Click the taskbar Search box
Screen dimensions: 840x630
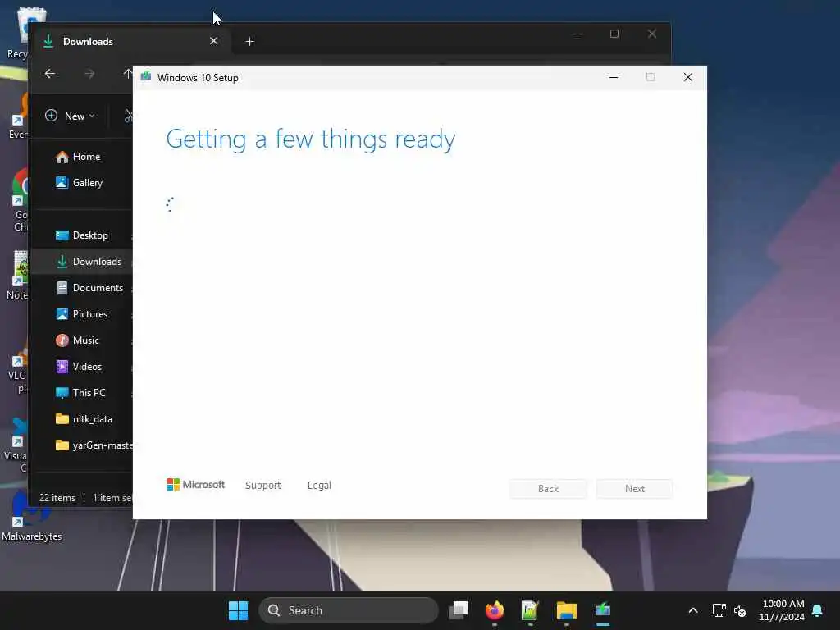(349, 610)
